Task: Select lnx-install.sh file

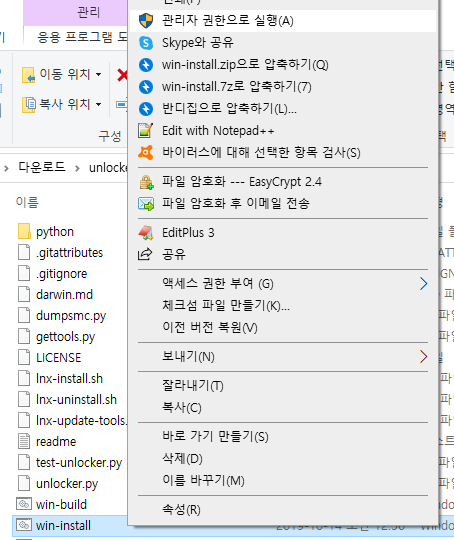Action: [61, 379]
